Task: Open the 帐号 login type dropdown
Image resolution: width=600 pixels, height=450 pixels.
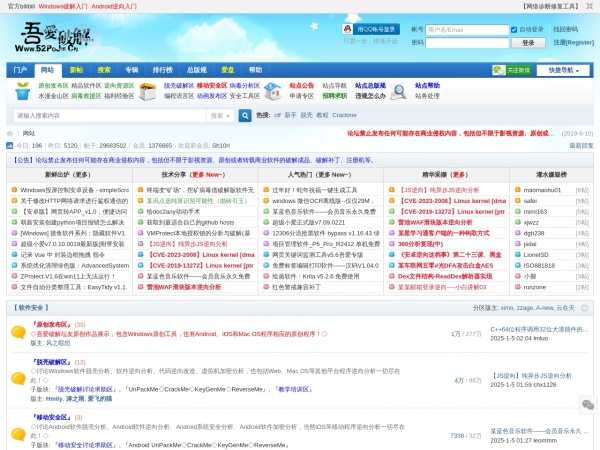Action: [x=418, y=30]
